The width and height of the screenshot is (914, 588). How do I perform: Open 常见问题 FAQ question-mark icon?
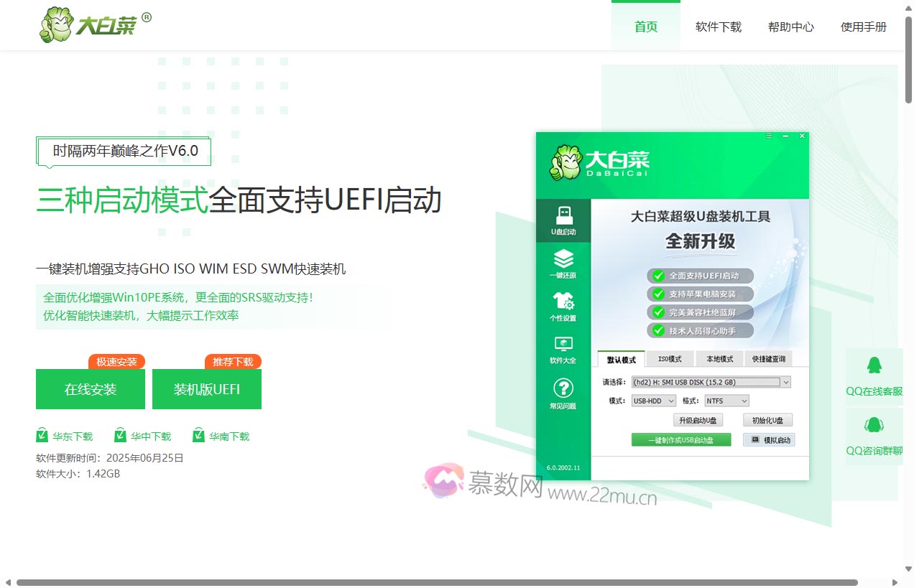pyautogui.click(x=563, y=388)
